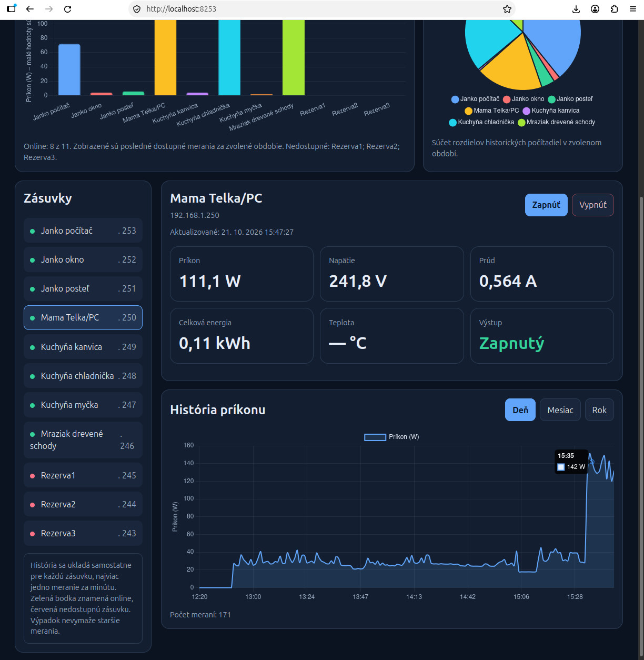This screenshot has width=644, height=660.
Task: Select the Janko počítač socket
Action: 83,231
